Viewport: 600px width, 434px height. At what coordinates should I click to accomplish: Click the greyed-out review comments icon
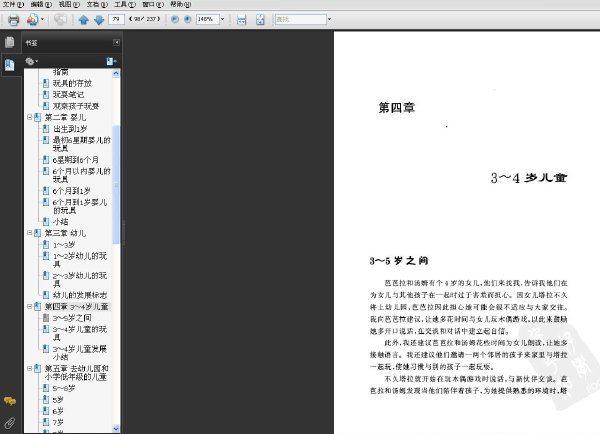[60, 20]
